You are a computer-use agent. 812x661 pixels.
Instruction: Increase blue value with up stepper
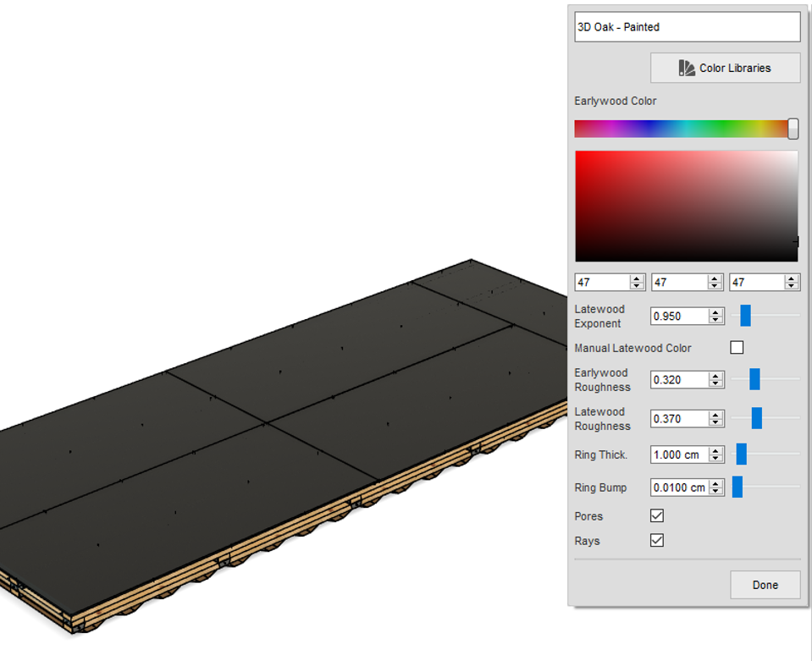pos(791,278)
